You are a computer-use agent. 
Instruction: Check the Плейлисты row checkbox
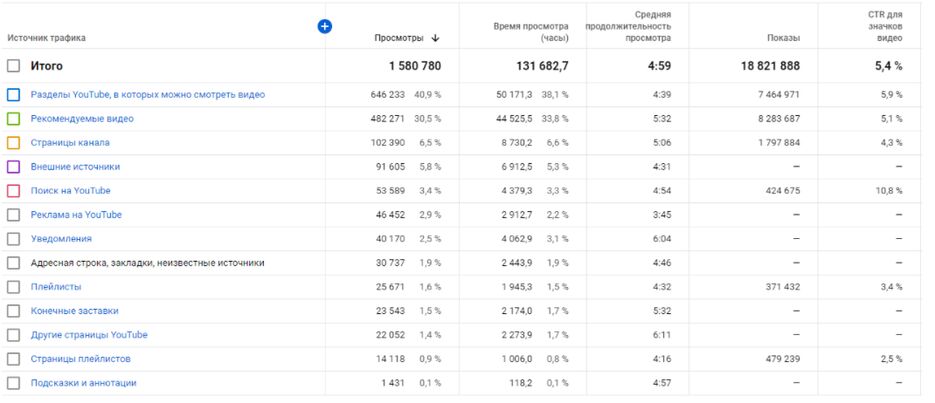13,287
